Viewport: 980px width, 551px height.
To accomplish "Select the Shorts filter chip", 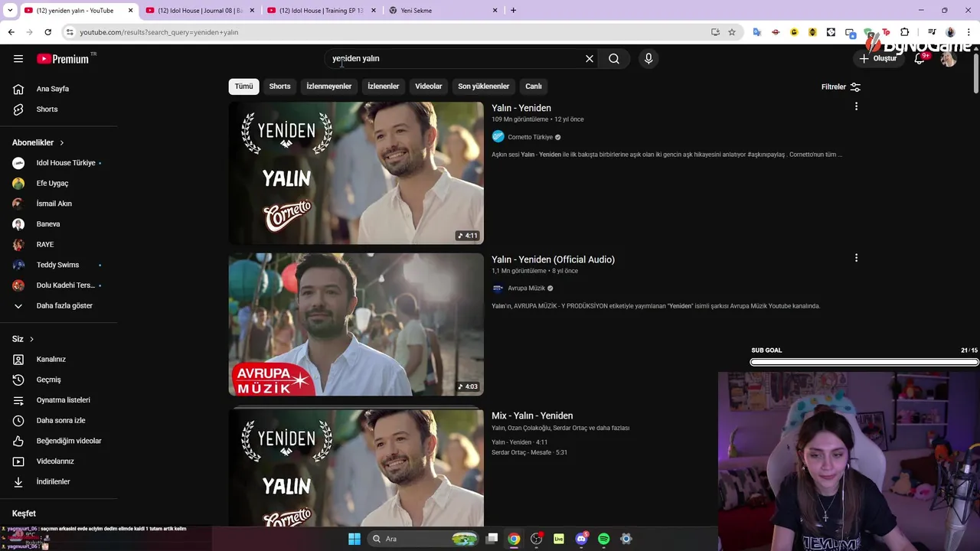I will (x=279, y=86).
